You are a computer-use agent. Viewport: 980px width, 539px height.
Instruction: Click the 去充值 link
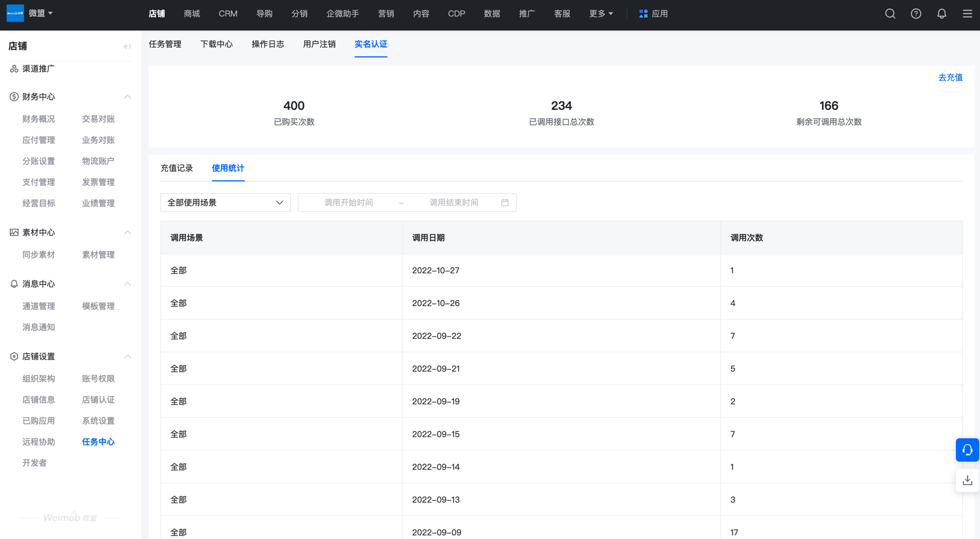point(950,77)
